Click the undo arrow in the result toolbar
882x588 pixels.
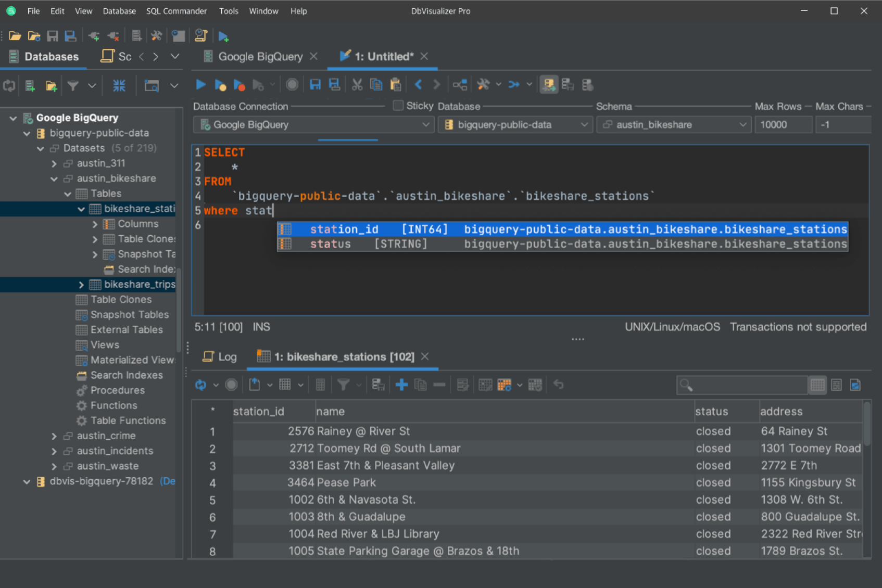[558, 385]
